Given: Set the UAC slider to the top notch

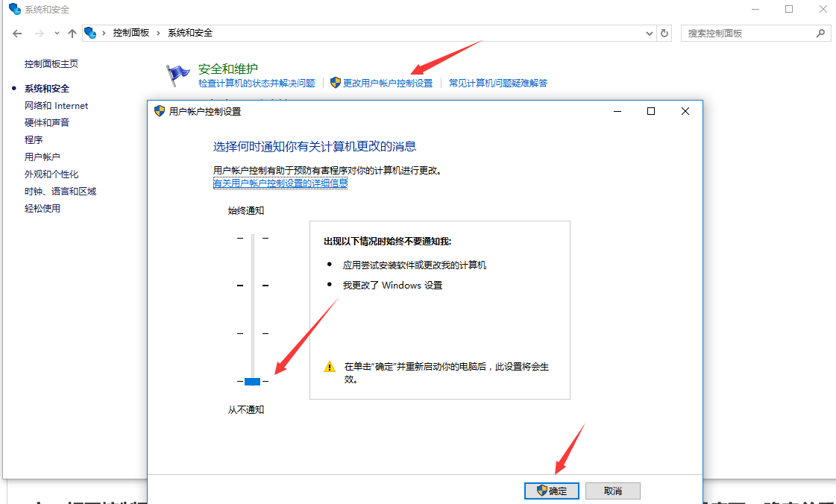Looking at the screenshot, I should click(253, 238).
